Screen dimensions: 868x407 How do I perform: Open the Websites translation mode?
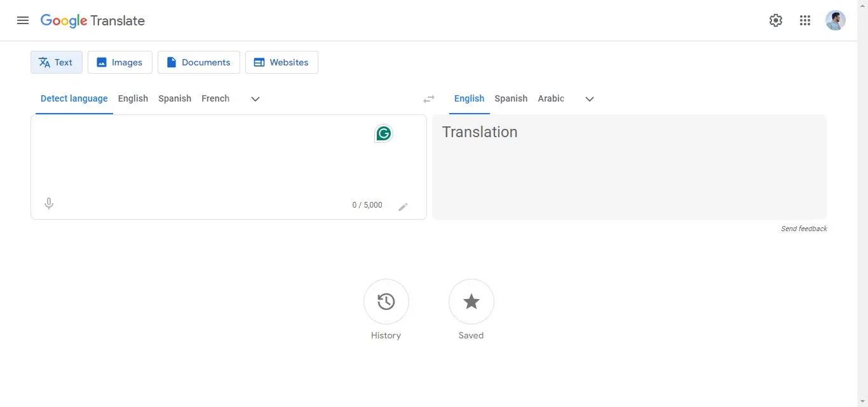click(281, 62)
